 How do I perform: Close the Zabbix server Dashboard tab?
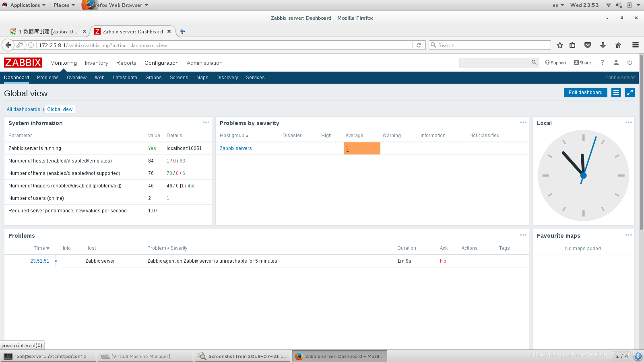pyautogui.click(x=169, y=31)
